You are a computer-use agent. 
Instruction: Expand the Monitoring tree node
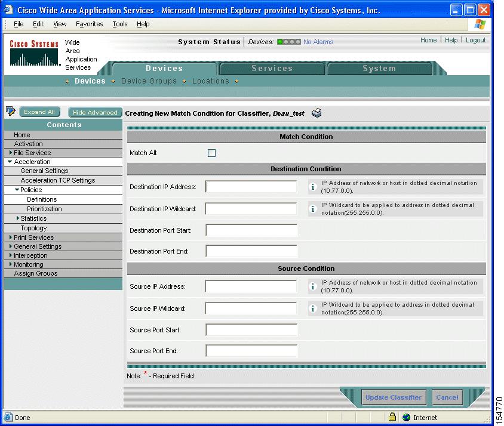[11, 264]
